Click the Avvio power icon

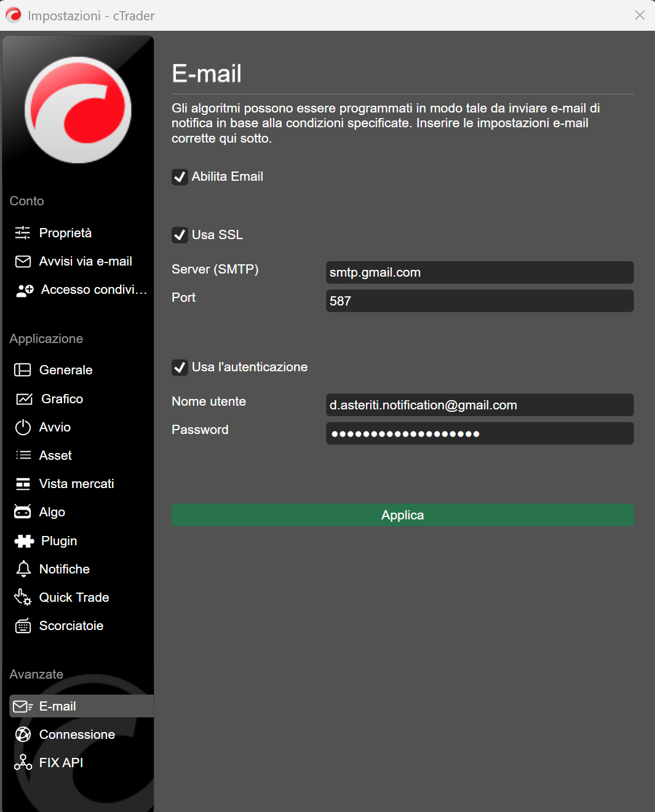click(23, 427)
